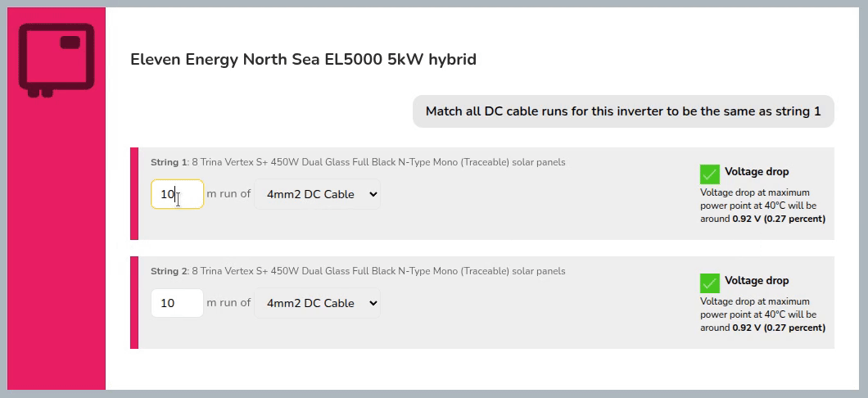The height and width of the screenshot is (398, 868).
Task: Select String 2 Trina Vertex panel description
Action: point(378,271)
